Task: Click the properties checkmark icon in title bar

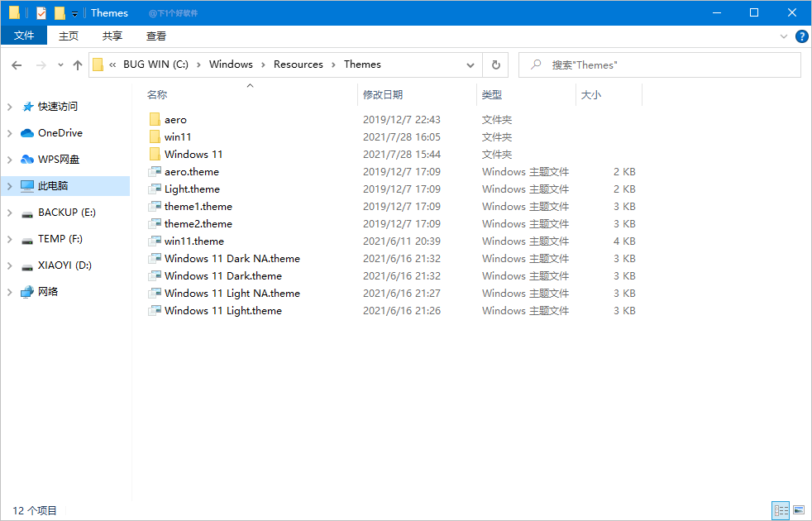Action: (x=41, y=12)
